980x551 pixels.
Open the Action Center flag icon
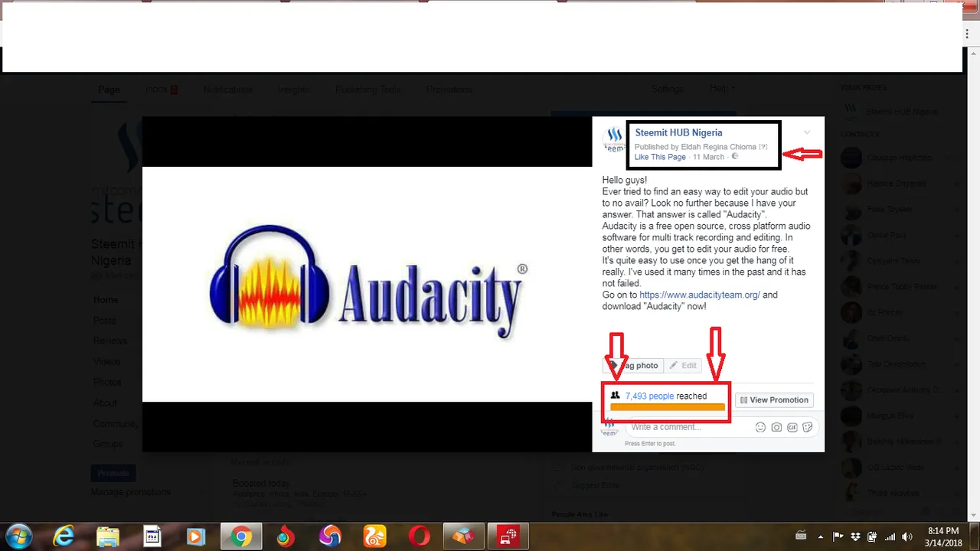tap(838, 536)
